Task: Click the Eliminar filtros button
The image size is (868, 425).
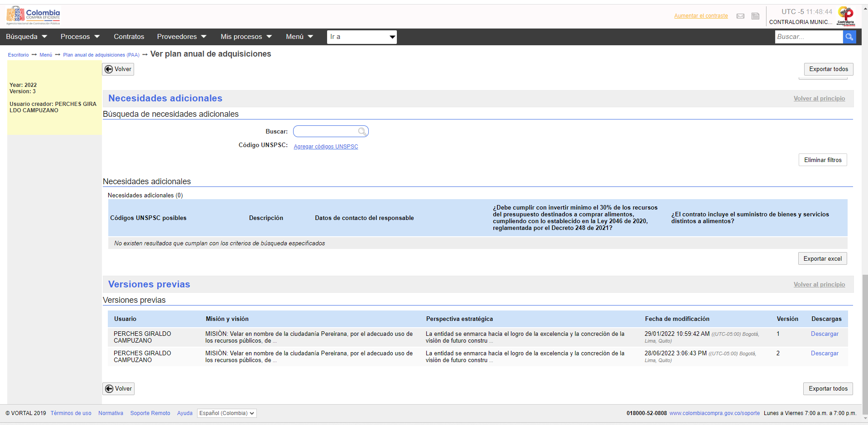Action: 823,160
